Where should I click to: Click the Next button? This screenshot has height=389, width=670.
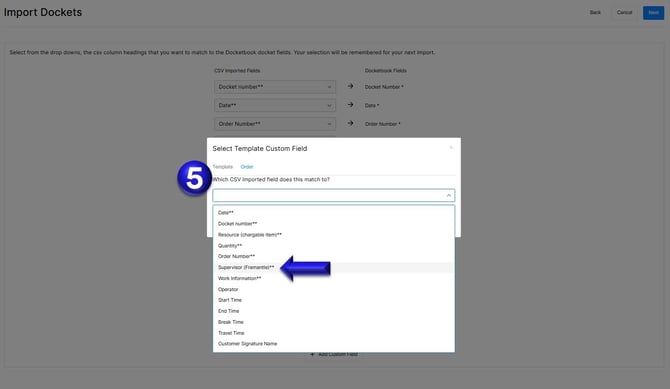point(653,13)
